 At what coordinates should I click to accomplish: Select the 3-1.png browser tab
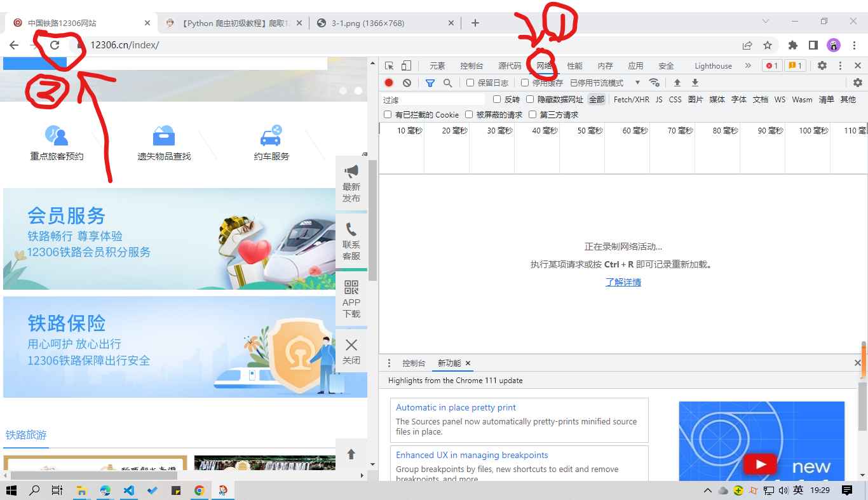(386, 23)
